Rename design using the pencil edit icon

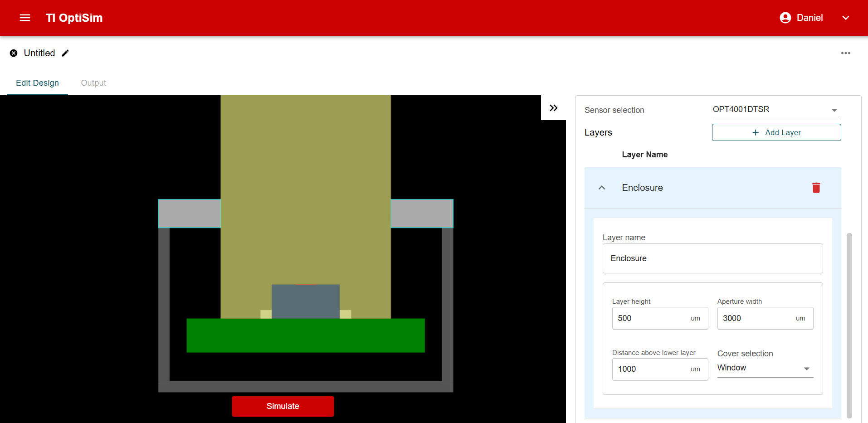(x=65, y=53)
